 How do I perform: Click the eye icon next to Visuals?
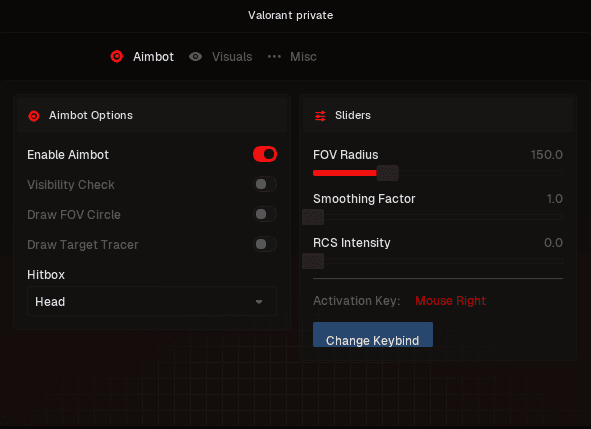tap(195, 57)
